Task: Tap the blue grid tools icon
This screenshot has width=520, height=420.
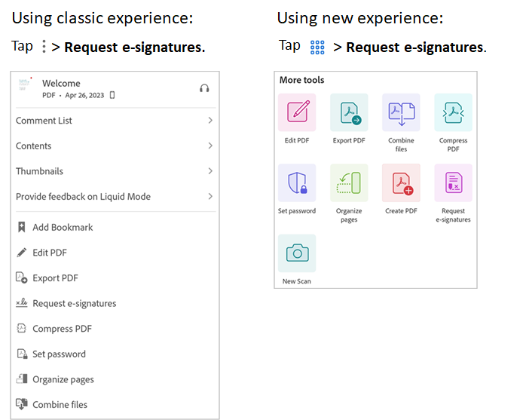Action: pos(317,48)
